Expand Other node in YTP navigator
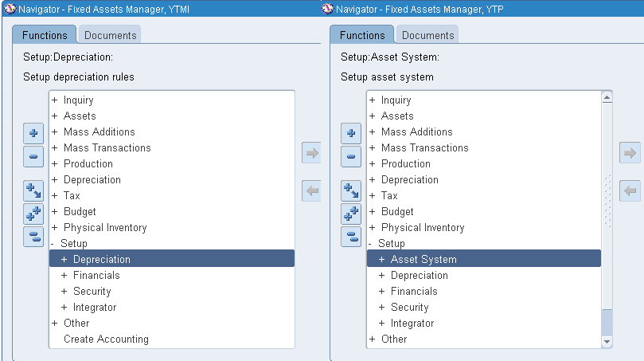This screenshot has width=644, height=361. tap(372, 339)
